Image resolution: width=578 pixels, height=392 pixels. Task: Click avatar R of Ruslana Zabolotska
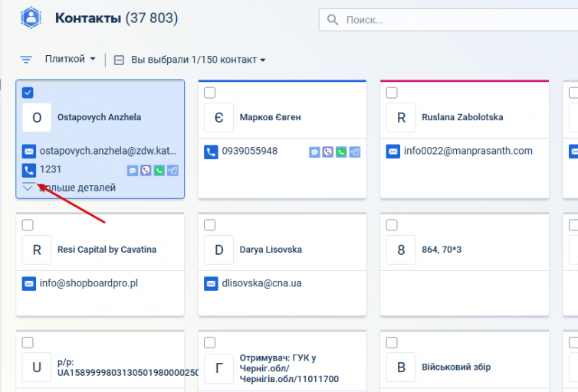[401, 117]
